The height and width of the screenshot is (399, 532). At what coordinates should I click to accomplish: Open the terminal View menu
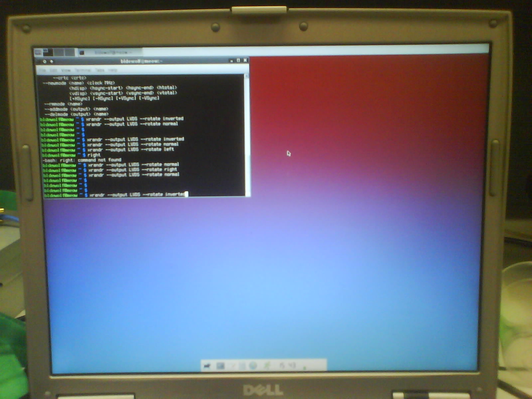click(x=66, y=70)
